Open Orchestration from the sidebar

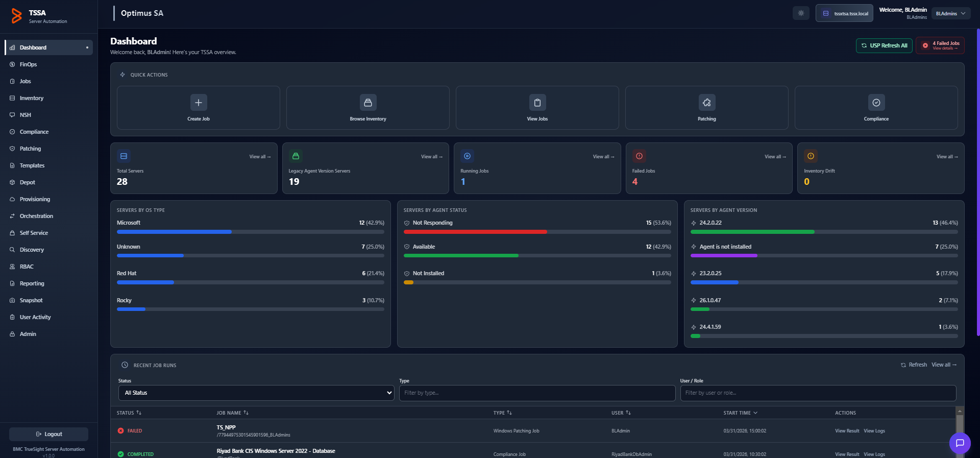(x=49, y=216)
